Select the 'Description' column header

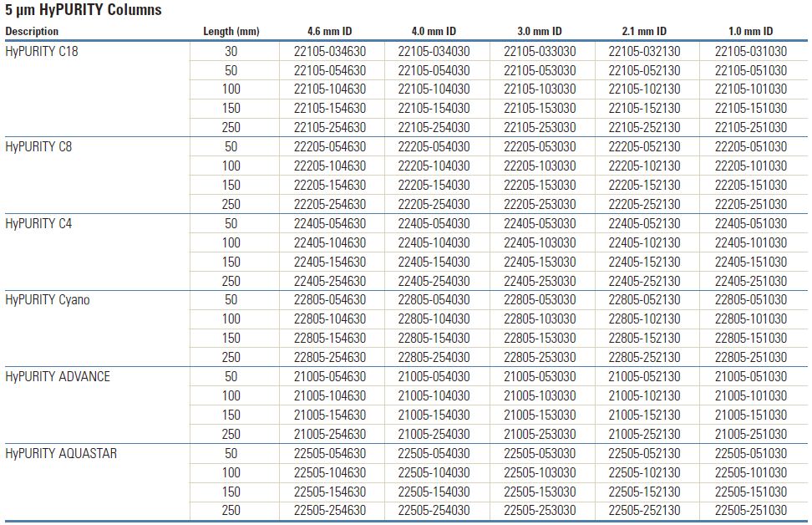(32, 31)
